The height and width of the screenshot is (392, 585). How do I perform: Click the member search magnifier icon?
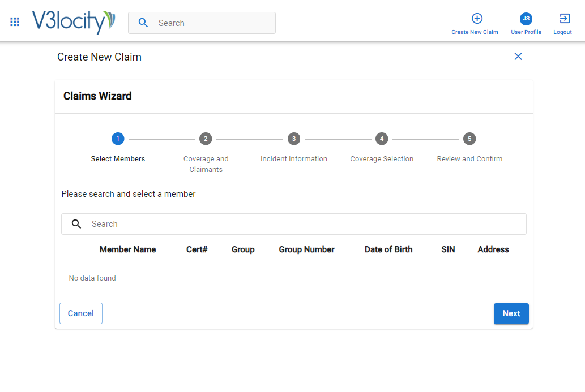click(76, 224)
